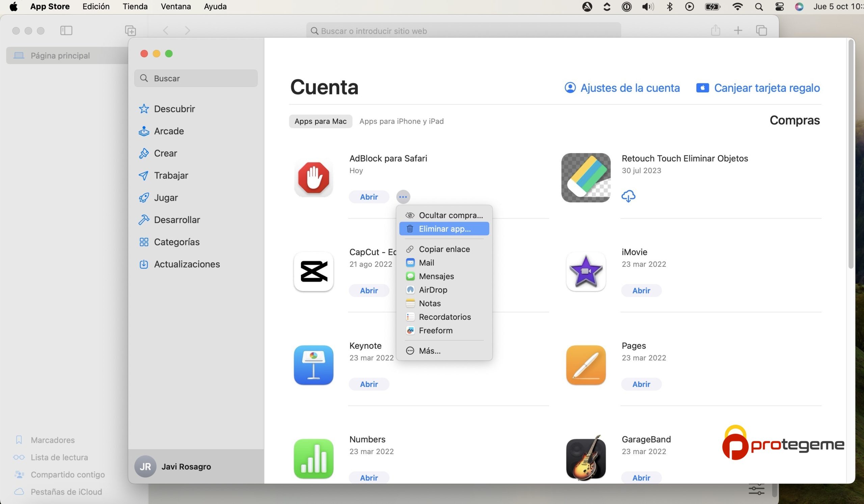Click the iMovie app icon
Screen dimensions: 864x504
click(586, 271)
